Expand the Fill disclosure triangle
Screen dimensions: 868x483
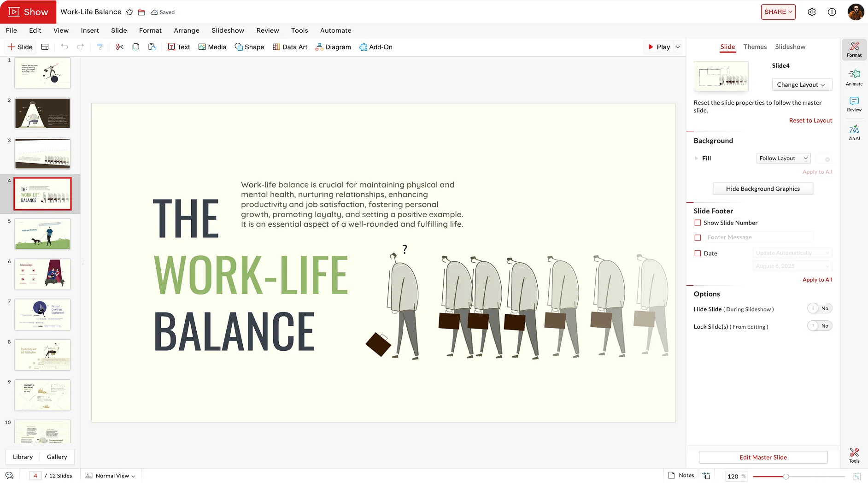click(x=696, y=159)
